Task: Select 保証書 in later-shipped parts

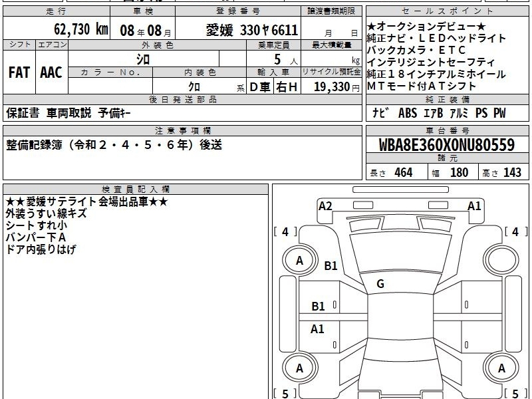Action: coord(23,113)
